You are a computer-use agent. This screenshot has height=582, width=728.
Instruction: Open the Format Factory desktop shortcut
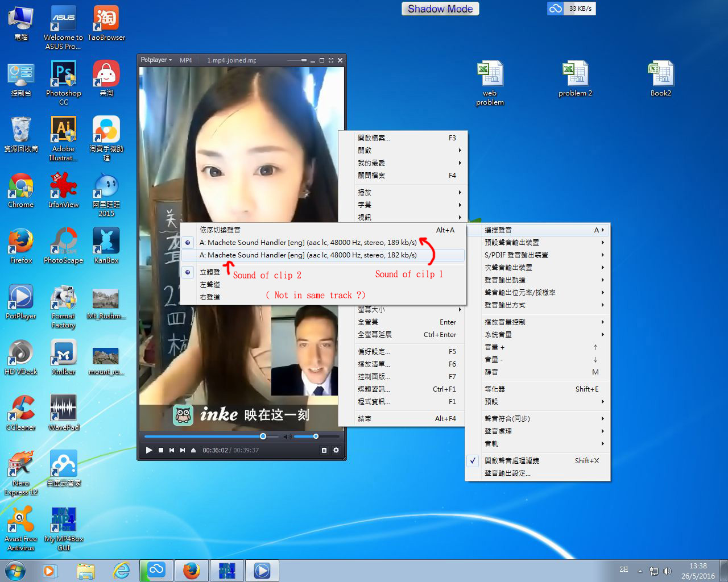(x=64, y=306)
